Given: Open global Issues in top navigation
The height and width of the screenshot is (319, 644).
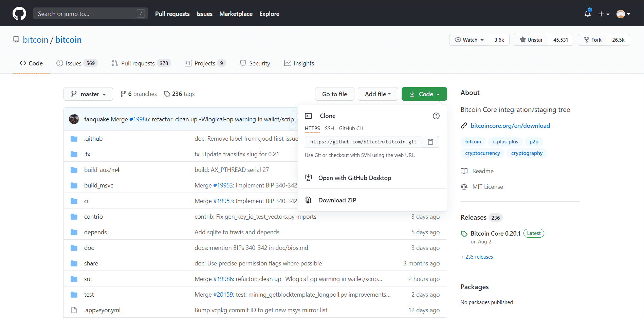Looking at the screenshot, I should point(204,14).
